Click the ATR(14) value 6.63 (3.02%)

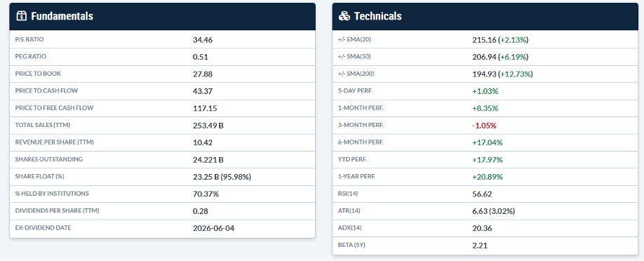pyautogui.click(x=494, y=211)
